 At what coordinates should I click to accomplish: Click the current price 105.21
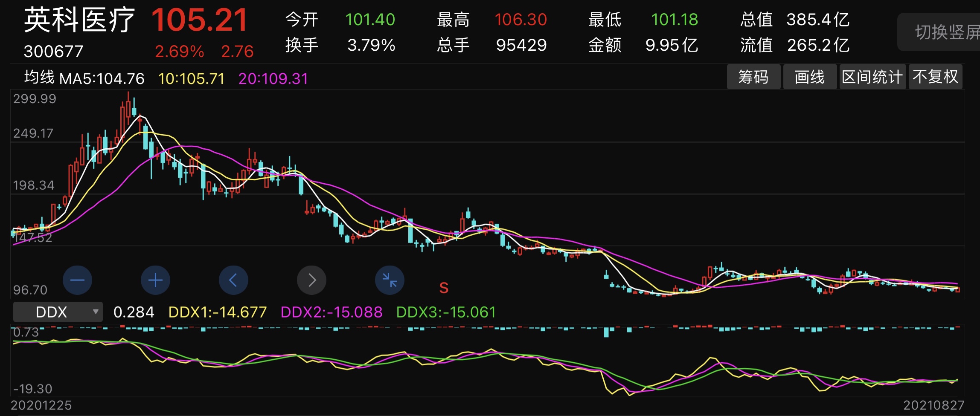(199, 20)
